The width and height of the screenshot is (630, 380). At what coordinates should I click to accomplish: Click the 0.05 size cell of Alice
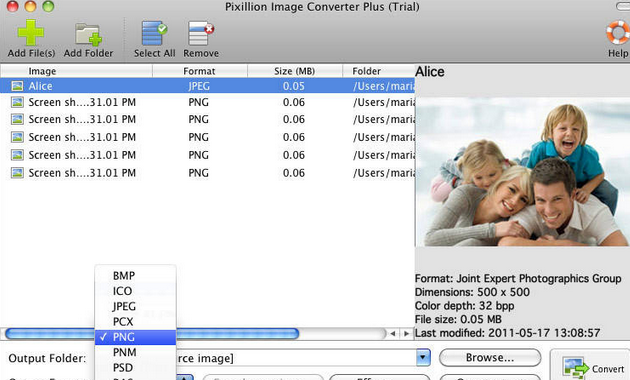tap(294, 86)
